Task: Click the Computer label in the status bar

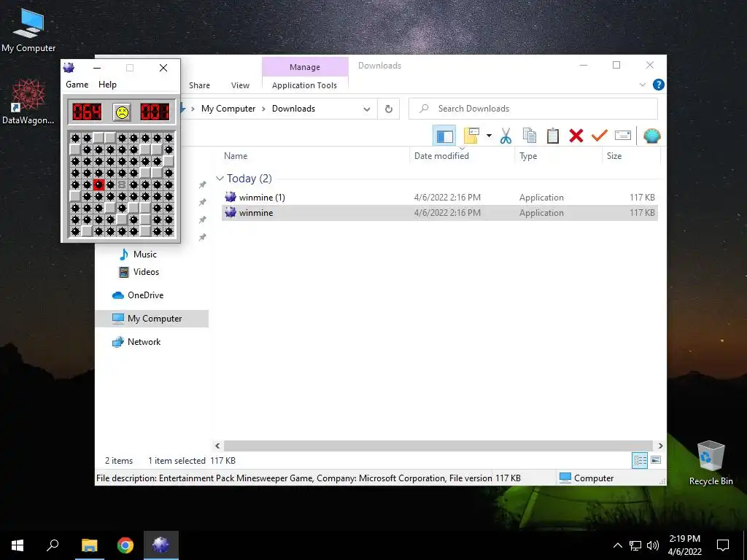Action: pyautogui.click(x=594, y=478)
